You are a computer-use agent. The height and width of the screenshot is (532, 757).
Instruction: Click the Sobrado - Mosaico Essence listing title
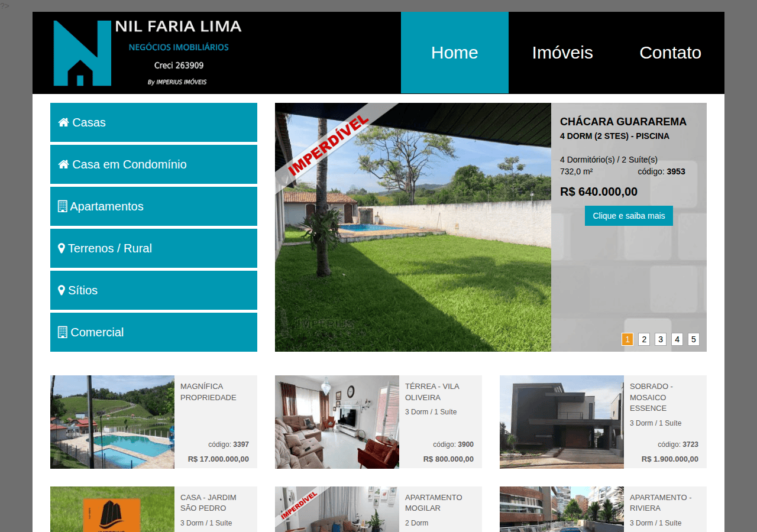[652, 397]
